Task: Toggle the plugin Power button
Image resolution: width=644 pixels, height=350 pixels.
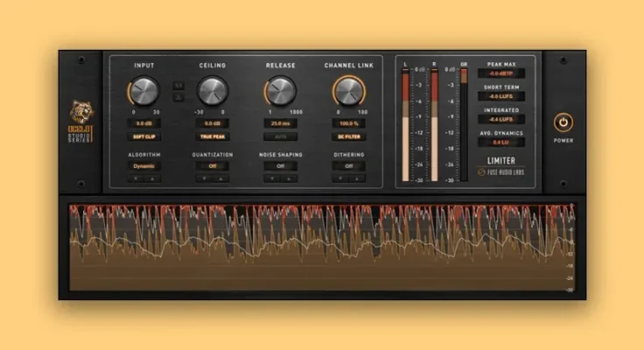Action: [563, 122]
